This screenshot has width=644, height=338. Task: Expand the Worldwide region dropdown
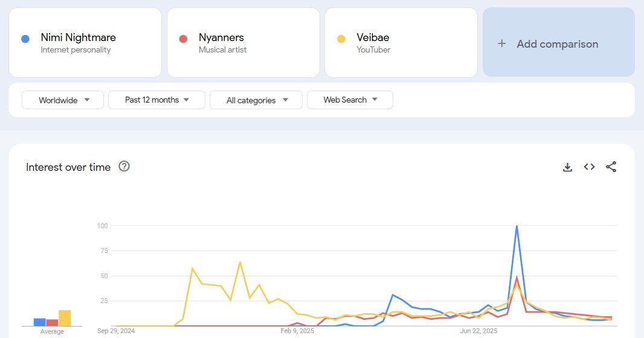[x=63, y=100]
